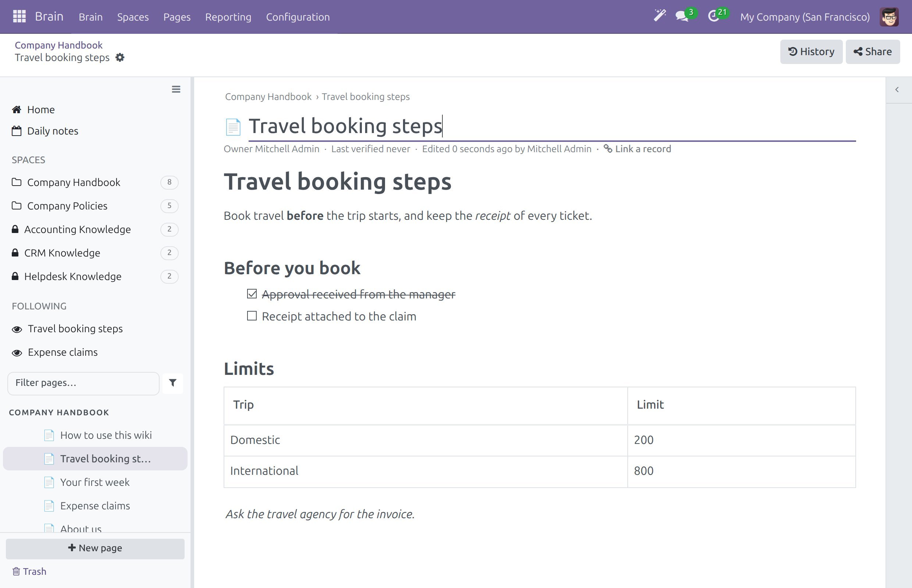This screenshot has width=912, height=588.
Task: Open the Spaces menu
Action: [133, 17]
